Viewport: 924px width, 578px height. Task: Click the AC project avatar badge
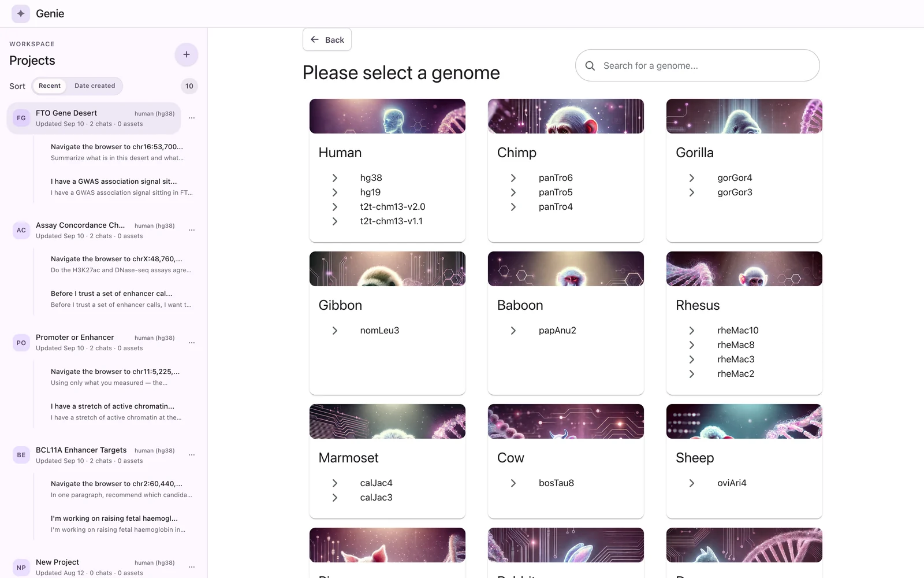point(21,230)
